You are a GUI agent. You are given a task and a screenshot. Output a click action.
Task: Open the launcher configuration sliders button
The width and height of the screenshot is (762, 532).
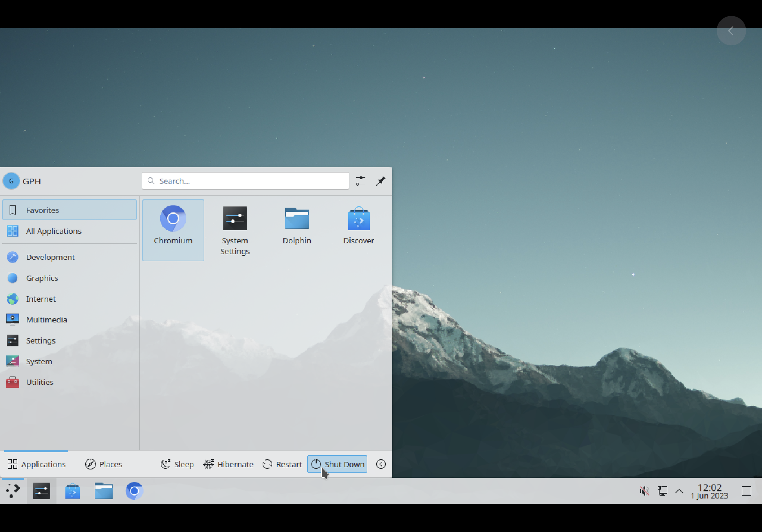[361, 181]
